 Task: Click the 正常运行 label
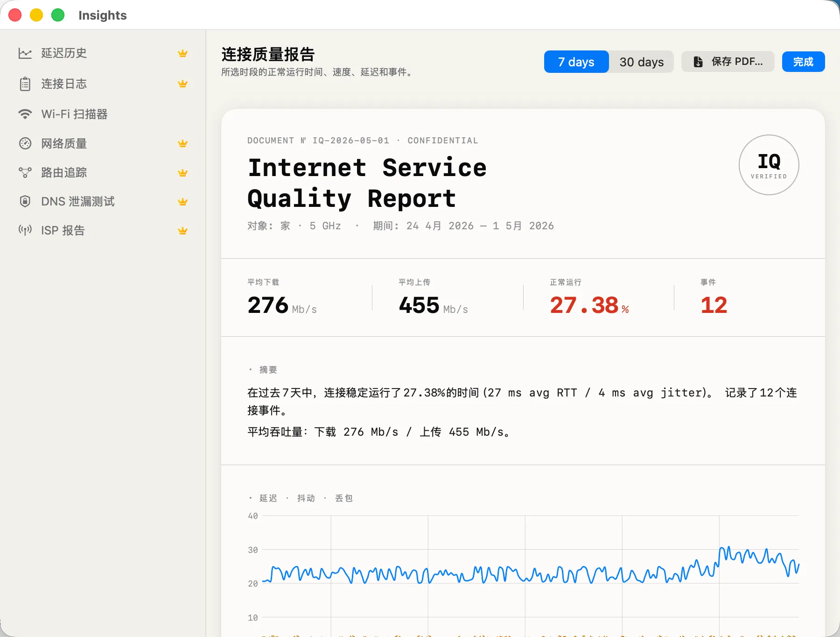[x=566, y=282]
